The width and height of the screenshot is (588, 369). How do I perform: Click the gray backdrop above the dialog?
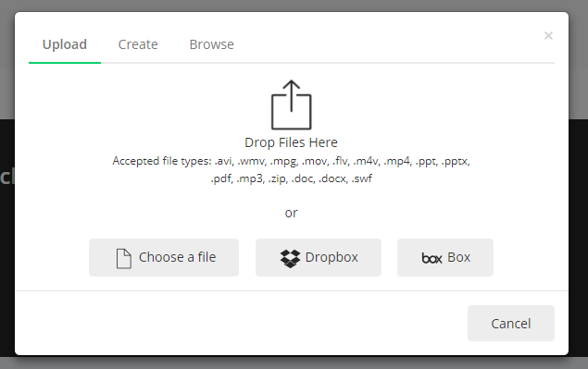(294, 6)
